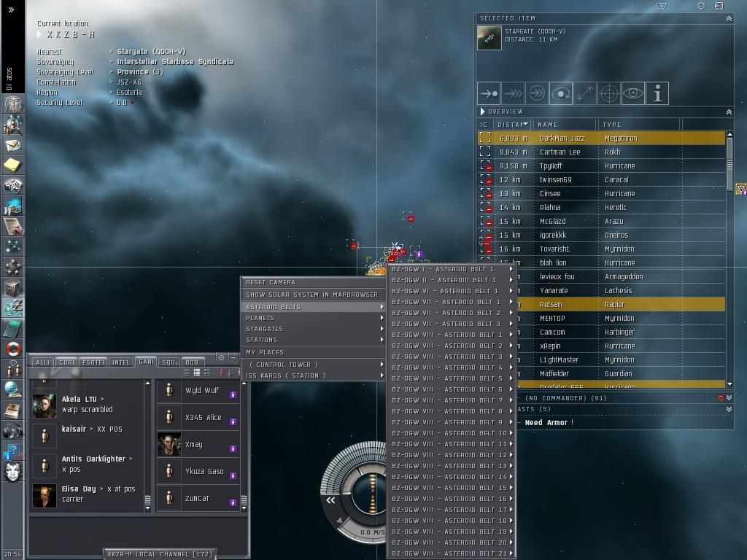
Task: Open the in-game Browser globe icon
Action: click(x=13, y=389)
